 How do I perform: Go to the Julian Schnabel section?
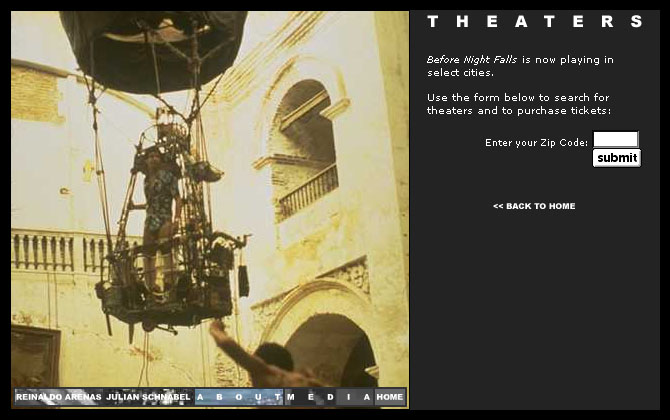148,397
